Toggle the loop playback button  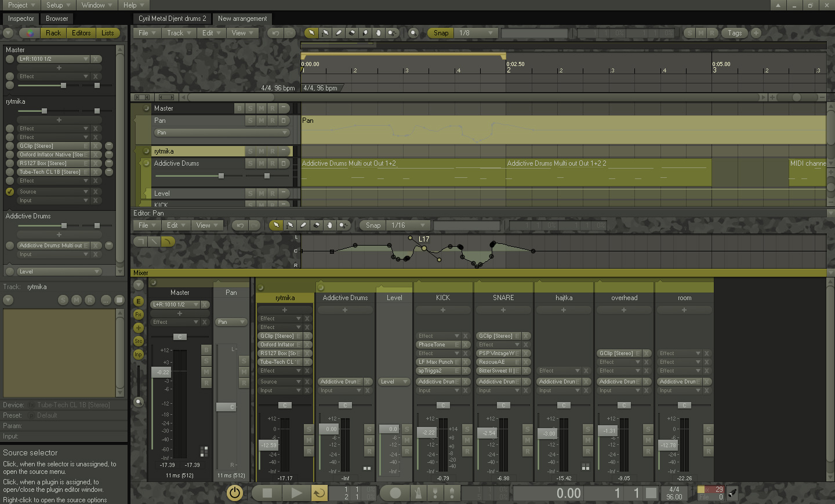point(319,493)
